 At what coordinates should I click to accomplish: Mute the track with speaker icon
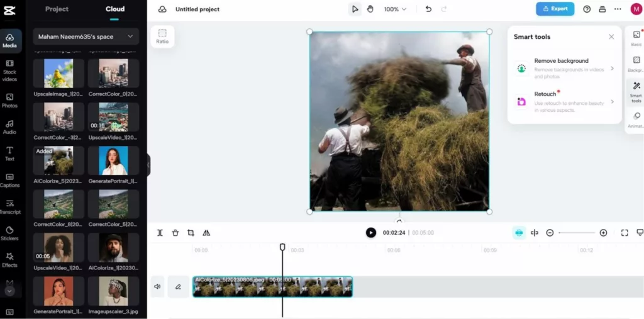[157, 287]
